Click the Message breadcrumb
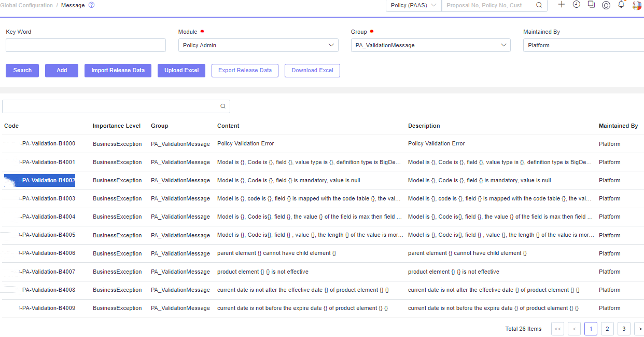This screenshot has height=337, width=644. pos(73,5)
